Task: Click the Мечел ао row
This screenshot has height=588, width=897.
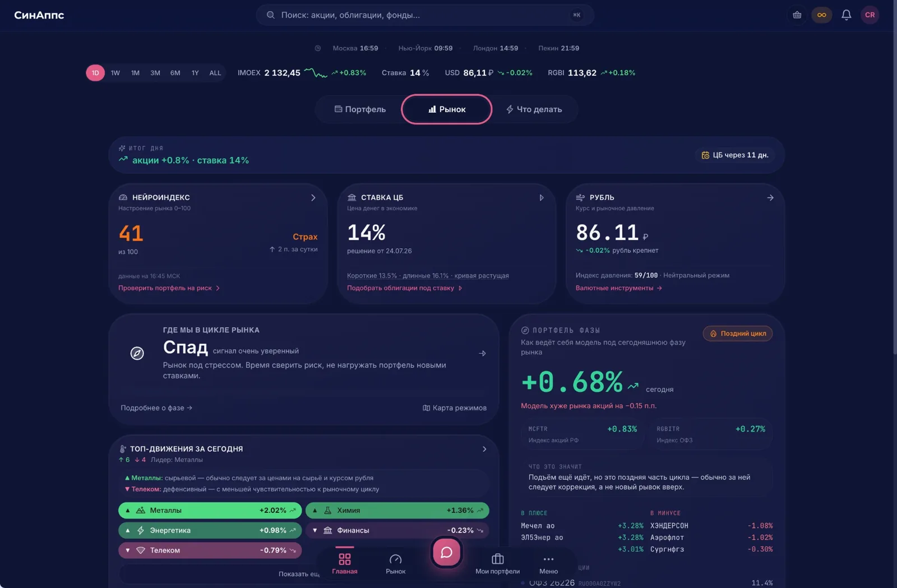Action: [582, 526]
